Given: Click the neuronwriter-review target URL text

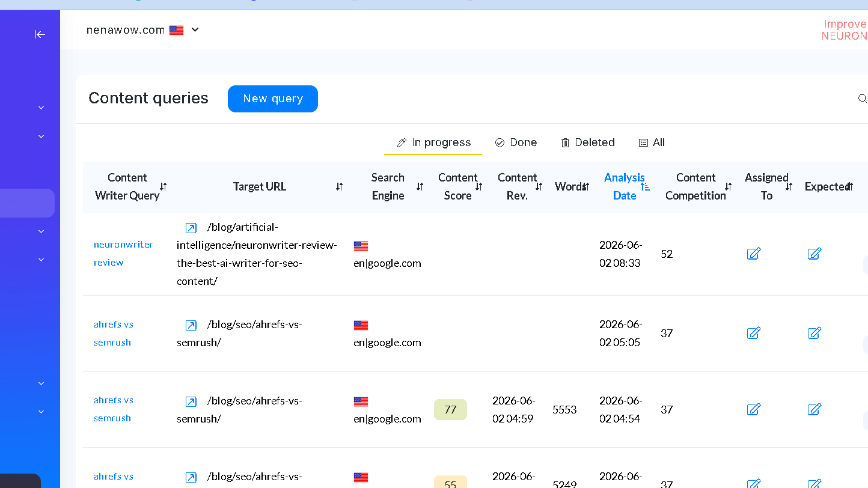Looking at the screenshot, I should [257, 254].
